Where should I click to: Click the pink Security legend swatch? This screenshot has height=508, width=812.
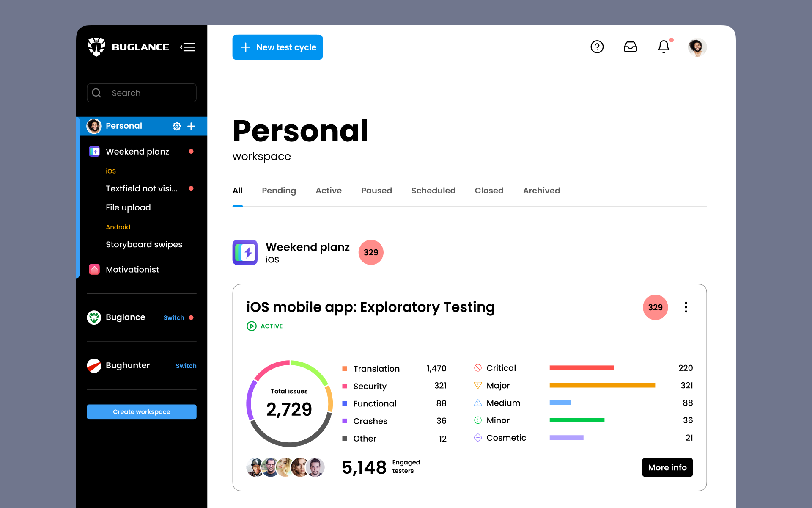point(345,386)
